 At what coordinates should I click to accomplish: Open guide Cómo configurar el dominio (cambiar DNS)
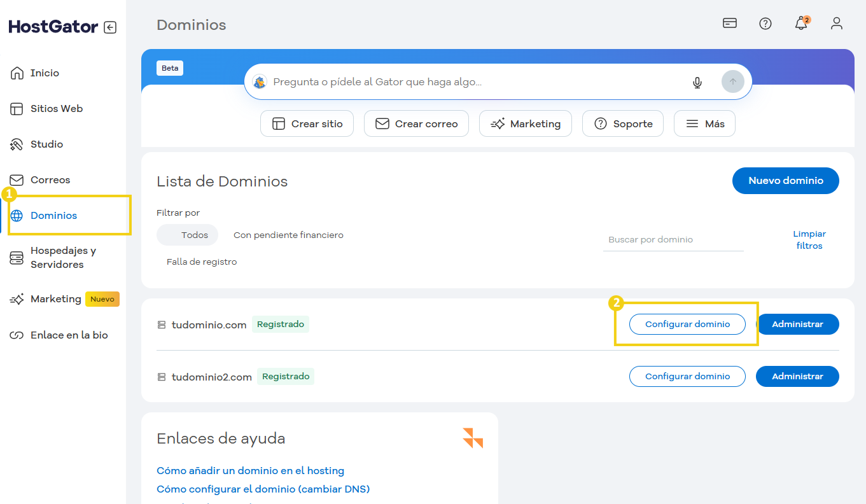[263, 489]
